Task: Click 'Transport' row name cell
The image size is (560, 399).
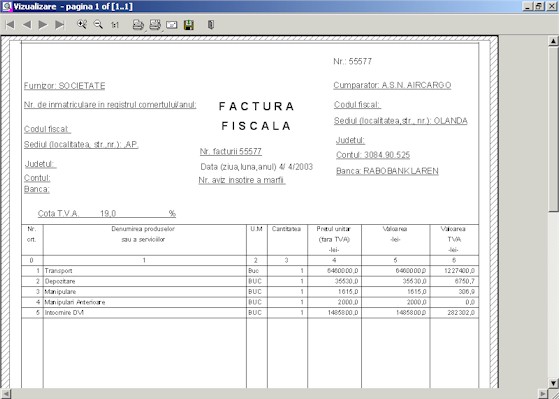Action: [144, 271]
